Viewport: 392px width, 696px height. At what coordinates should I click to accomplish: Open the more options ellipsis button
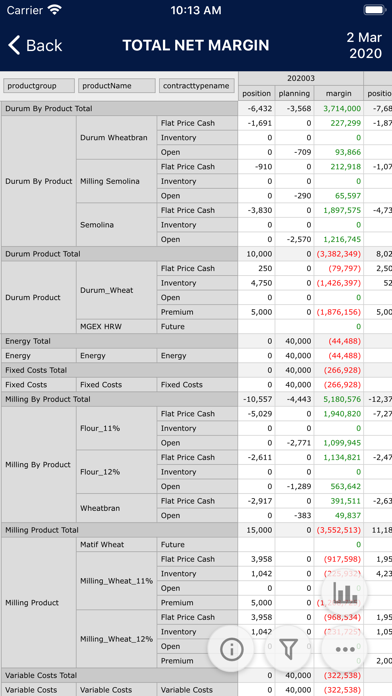pyautogui.click(x=345, y=649)
